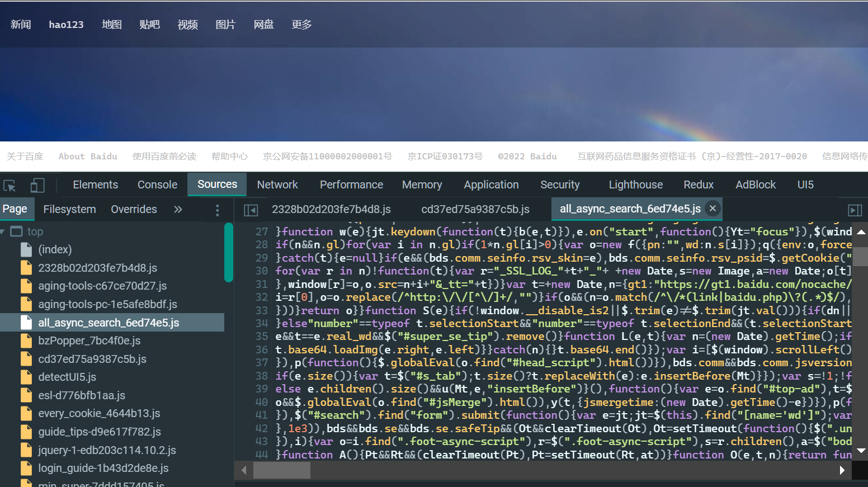Switch to the Application tab

(491, 185)
